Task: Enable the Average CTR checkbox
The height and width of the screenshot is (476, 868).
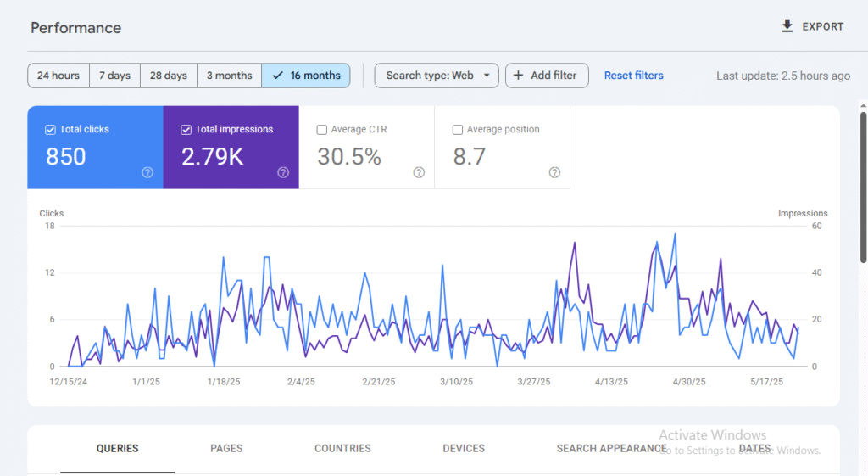Action: tap(321, 130)
